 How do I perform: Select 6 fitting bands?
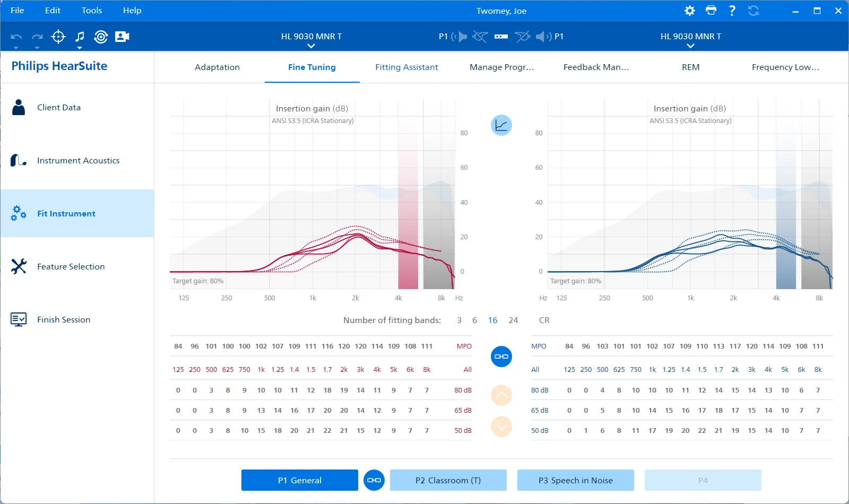(474, 320)
